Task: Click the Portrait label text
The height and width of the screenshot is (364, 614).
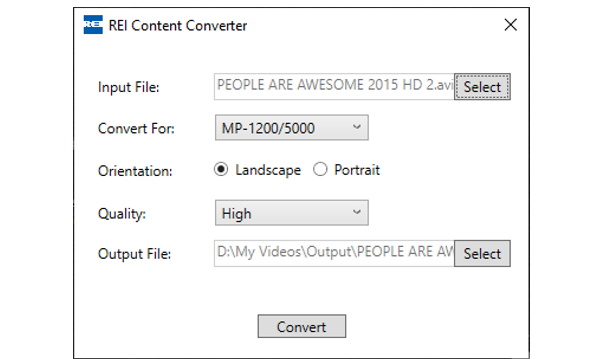Action: point(357,170)
